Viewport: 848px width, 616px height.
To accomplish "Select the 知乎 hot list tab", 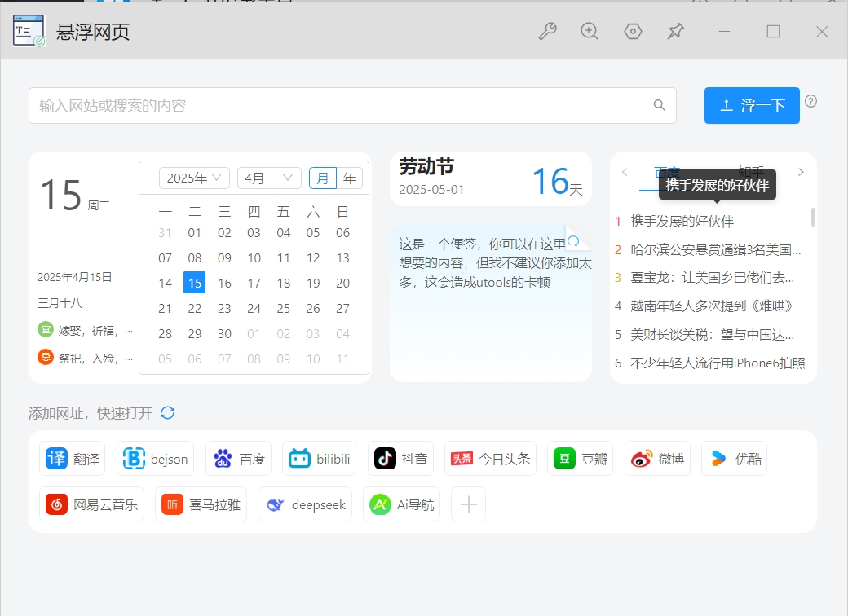I will pos(751,170).
